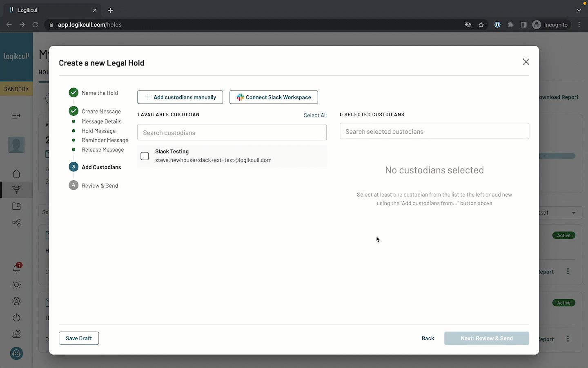Image resolution: width=588 pixels, height=368 pixels.
Task: Open 1Password extension icon
Action: click(497, 25)
